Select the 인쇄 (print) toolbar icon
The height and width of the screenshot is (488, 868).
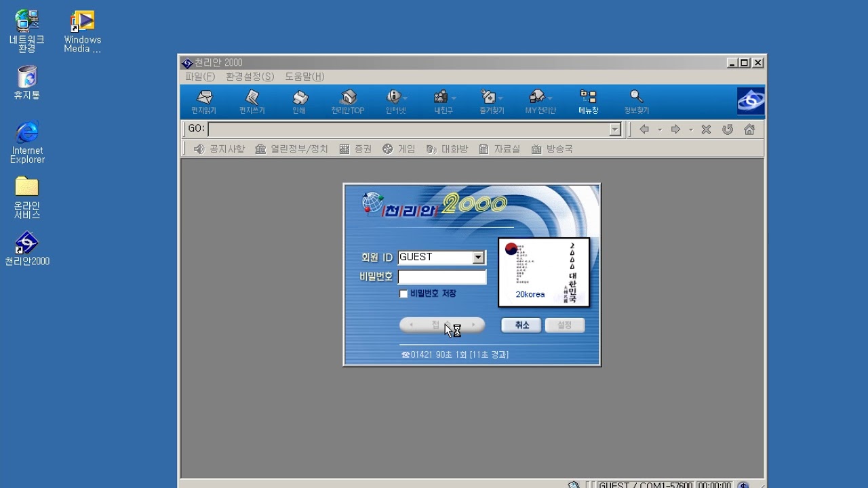pos(299,102)
